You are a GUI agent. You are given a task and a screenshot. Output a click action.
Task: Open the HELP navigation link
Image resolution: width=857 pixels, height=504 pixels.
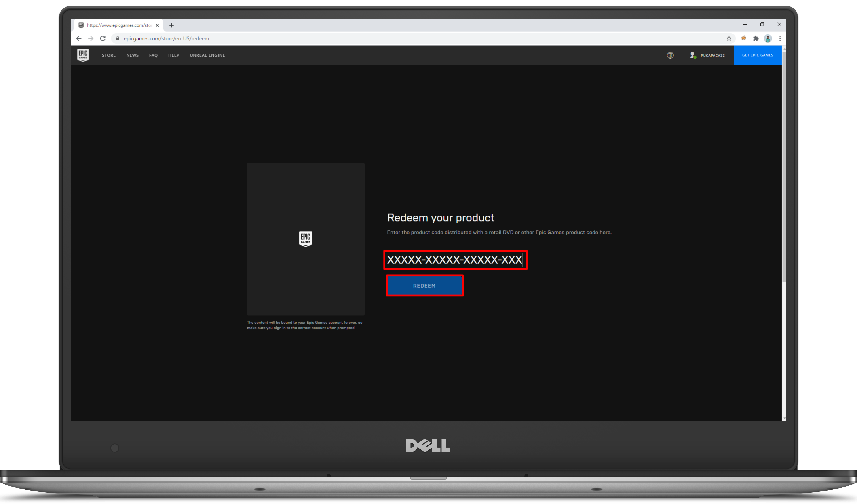[x=173, y=55]
